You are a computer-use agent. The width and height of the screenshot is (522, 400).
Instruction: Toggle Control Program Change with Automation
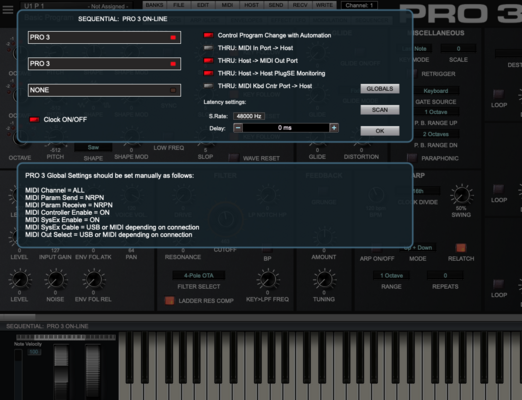point(208,35)
